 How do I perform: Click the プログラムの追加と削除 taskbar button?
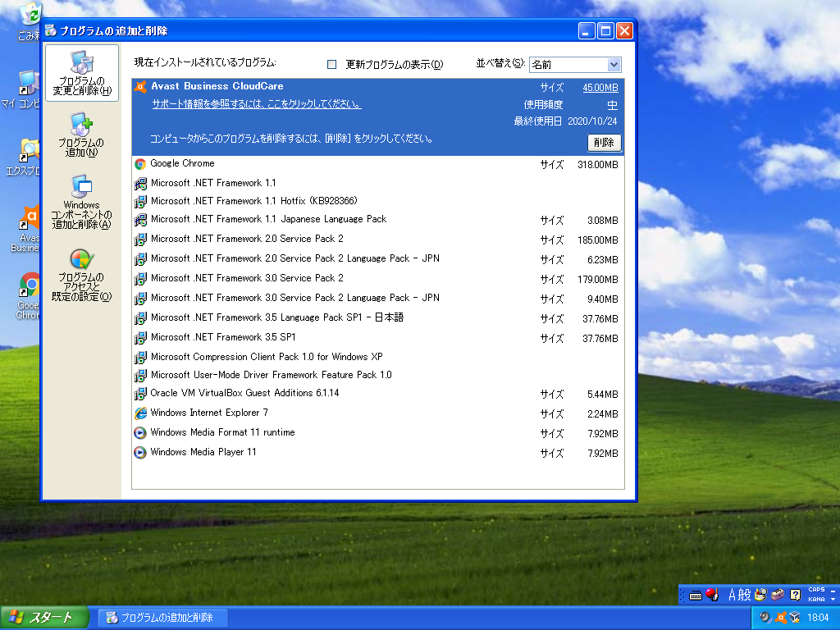click(x=163, y=618)
